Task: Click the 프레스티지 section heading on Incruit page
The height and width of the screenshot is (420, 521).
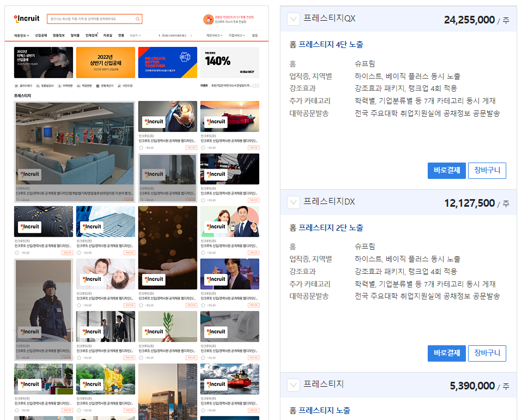Action: pos(22,95)
